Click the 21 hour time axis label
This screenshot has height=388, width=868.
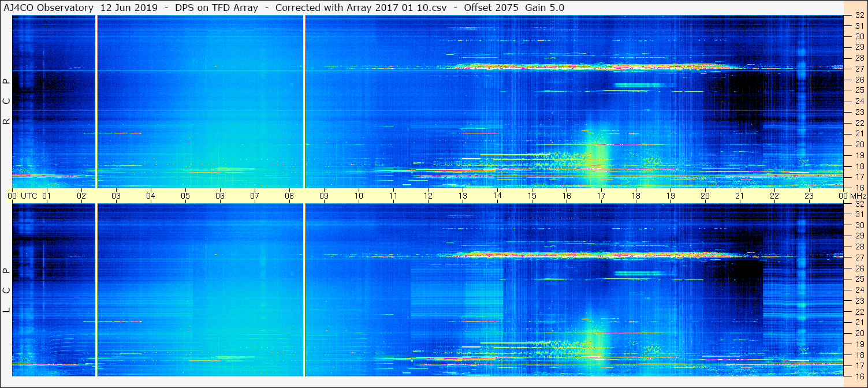coord(740,196)
